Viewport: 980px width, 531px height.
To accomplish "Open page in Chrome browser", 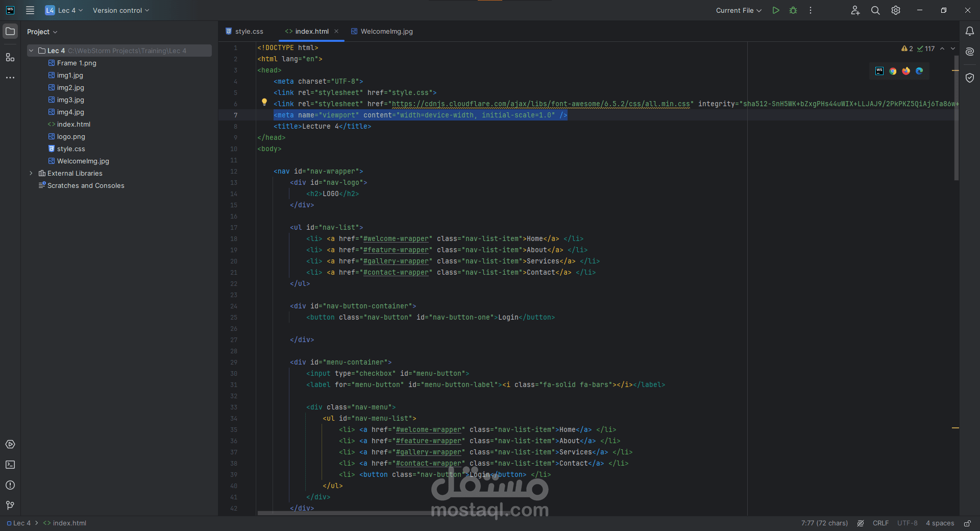I will pos(893,71).
